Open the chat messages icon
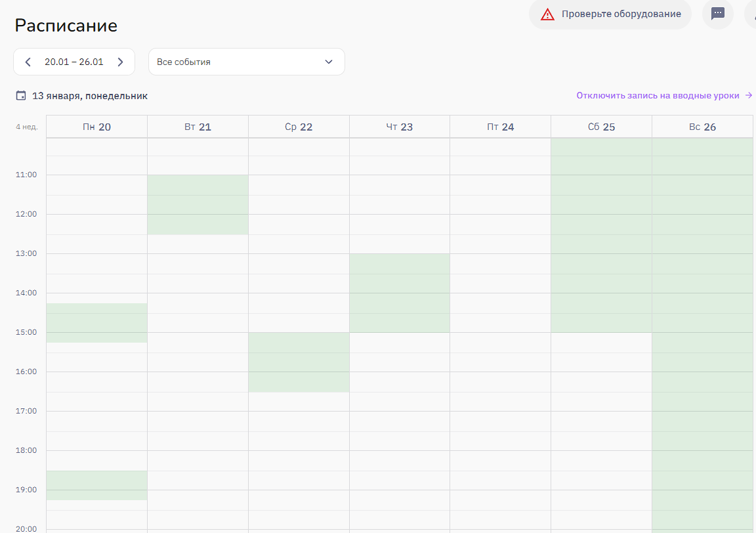Viewport: 756px width, 533px height. 717,14
